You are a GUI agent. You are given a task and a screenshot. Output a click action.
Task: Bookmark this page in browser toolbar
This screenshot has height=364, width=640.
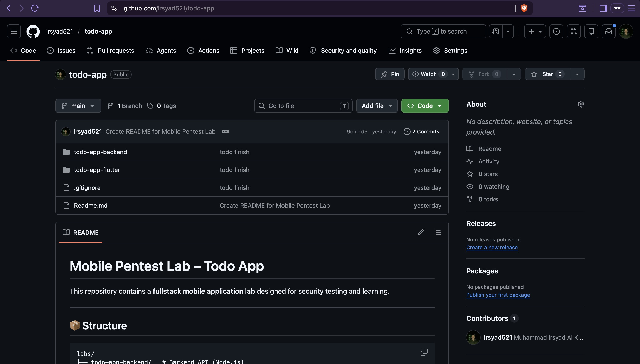click(x=97, y=8)
